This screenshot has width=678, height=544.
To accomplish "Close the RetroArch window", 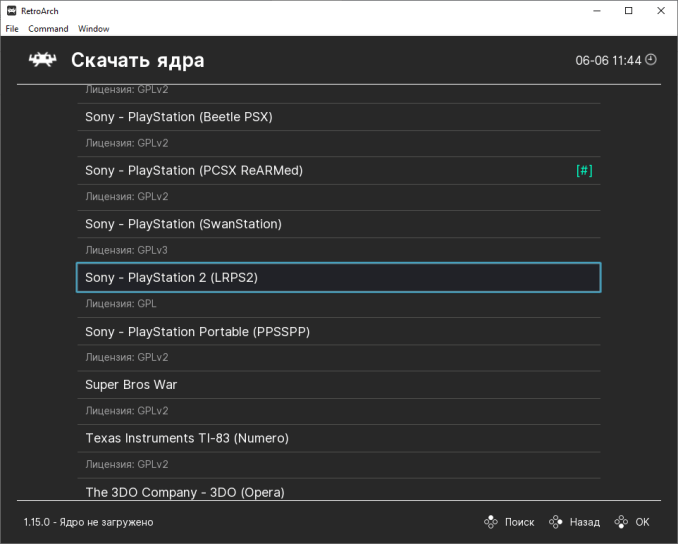I will pyautogui.click(x=661, y=11).
